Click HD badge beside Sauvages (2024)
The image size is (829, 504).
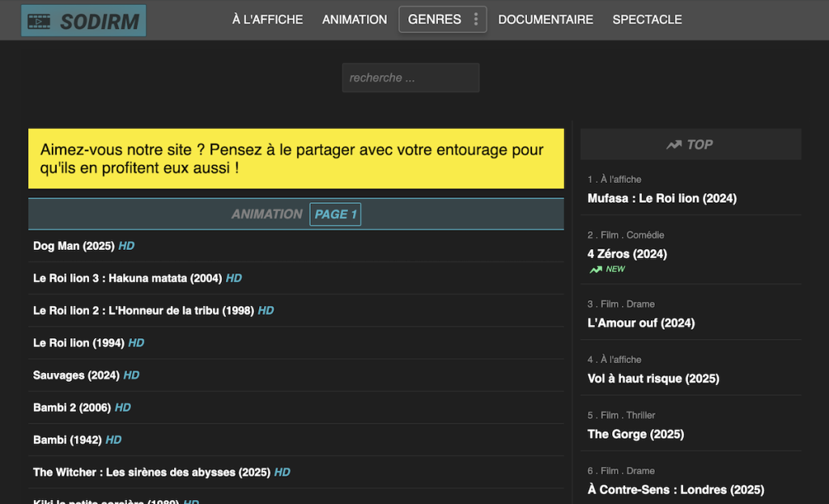click(x=131, y=375)
